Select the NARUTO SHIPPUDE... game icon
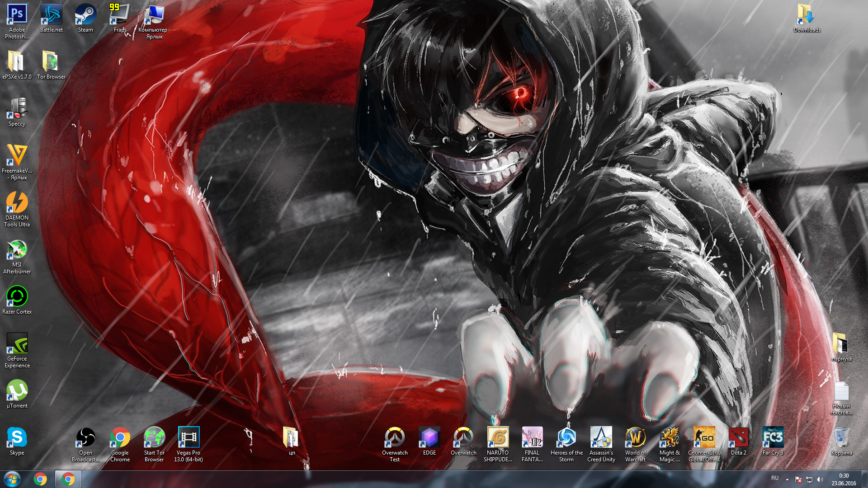The height and width of the screenshot is (488, 868). [x=498, y=445]
